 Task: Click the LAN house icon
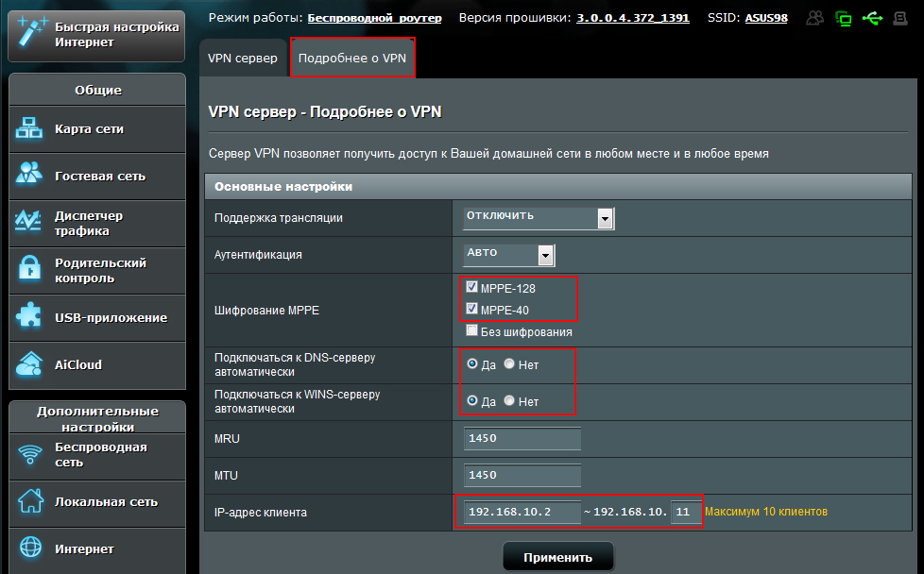click(30, 500)
